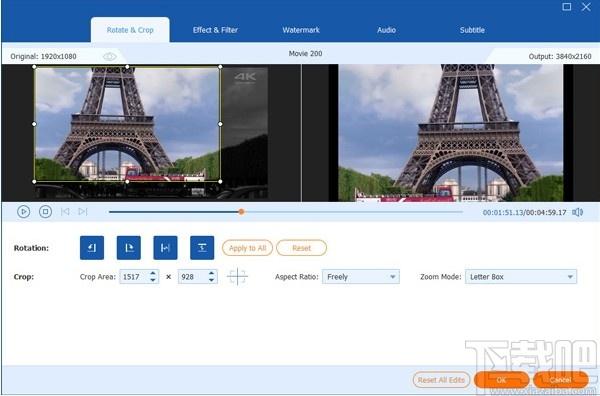
Task: Open the Aspect Ratio dropdown
Action: click(x=361, y=277)
